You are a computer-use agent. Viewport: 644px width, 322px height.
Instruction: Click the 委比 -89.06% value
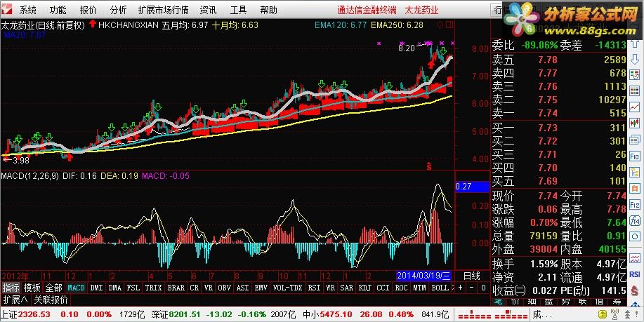click(x=539, y=45)
